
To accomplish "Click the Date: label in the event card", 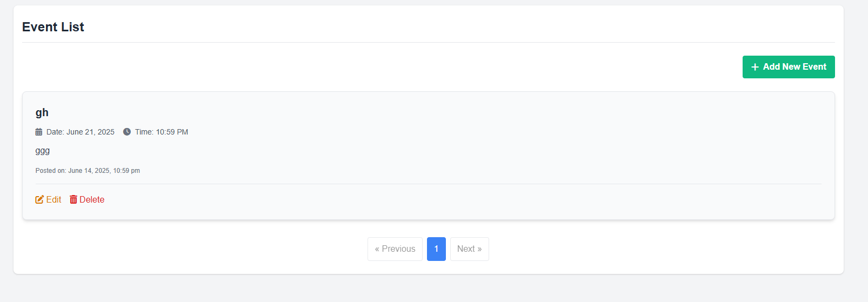I will [x=55, y=132].
